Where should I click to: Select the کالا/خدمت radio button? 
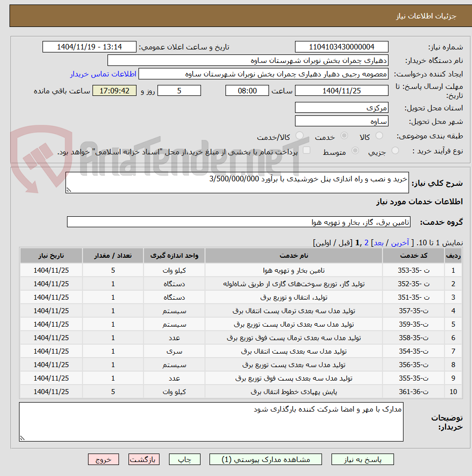pyautogui.click(x=299, y=136)
